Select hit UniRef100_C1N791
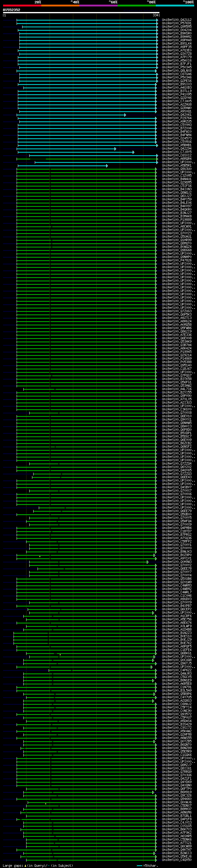197x868 pixels. 176,687
